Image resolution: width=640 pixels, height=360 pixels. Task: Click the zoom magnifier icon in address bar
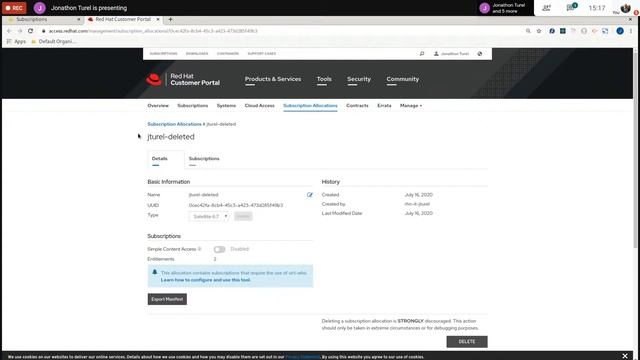[528, 31]
